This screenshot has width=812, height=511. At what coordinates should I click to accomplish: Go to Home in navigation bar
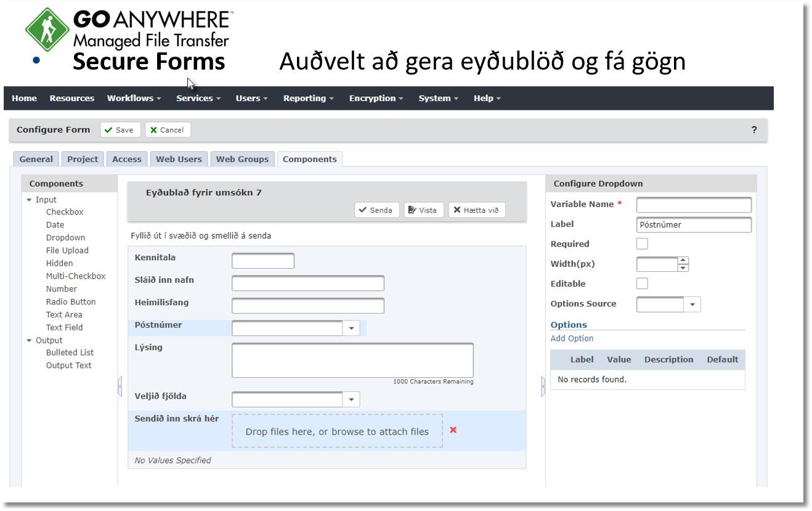(x=24, y=98)
